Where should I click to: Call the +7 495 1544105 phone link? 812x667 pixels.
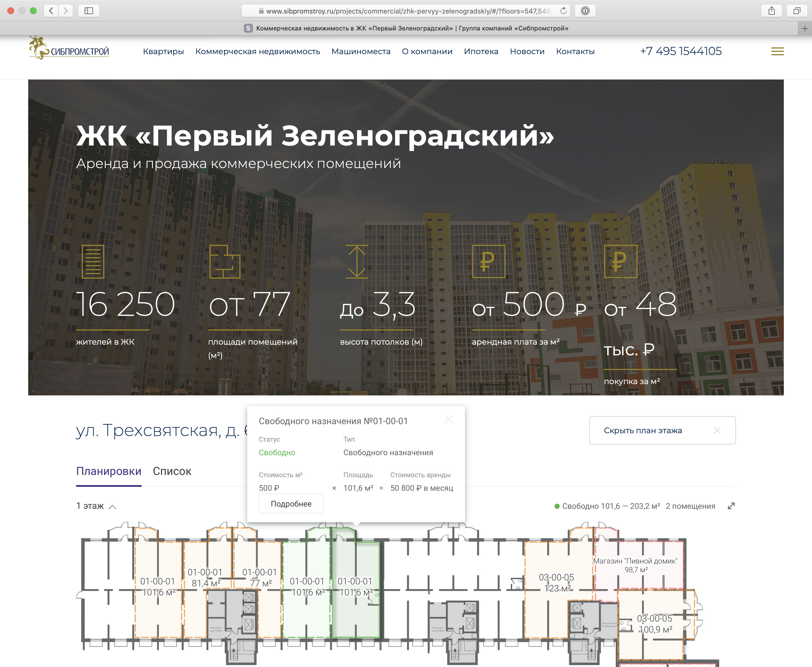[x=681, y=51]
